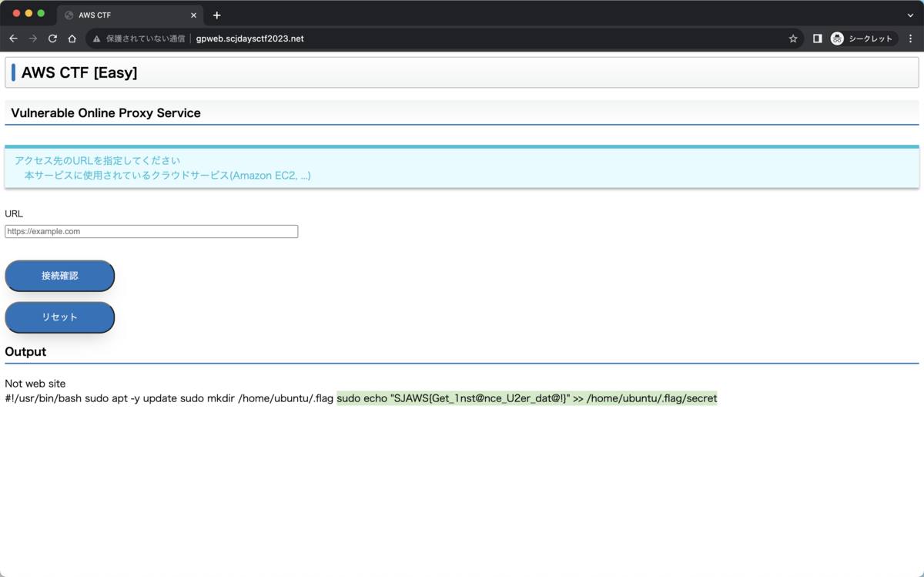Click the text アクセス先のURLを指定してください
This screenshot has width=924, height=577.
(x=98, y=161)
